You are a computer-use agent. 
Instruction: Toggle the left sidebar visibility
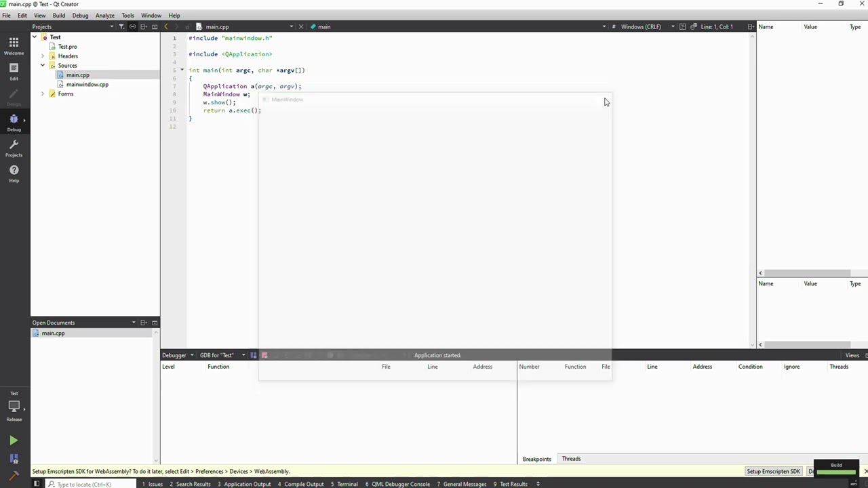coord(37,484)
